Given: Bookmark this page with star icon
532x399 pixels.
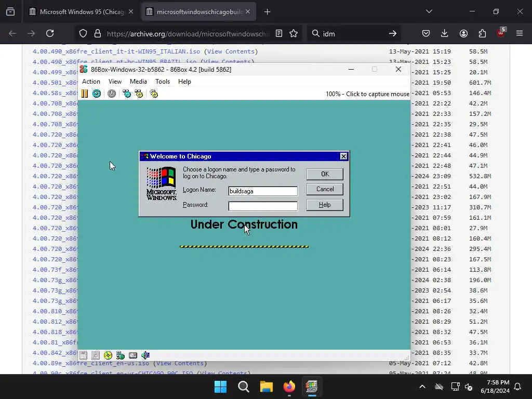Looking at the screenshot, I should point(294,34).
